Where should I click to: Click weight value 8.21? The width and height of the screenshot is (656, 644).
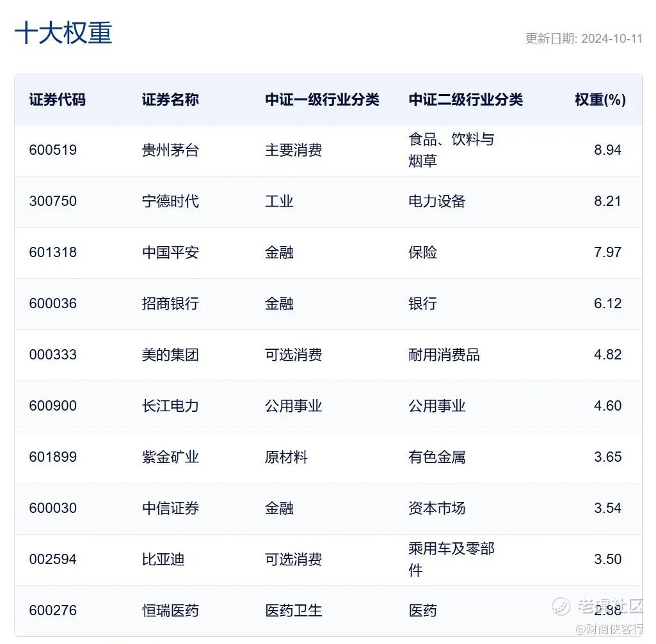point(608,201)
